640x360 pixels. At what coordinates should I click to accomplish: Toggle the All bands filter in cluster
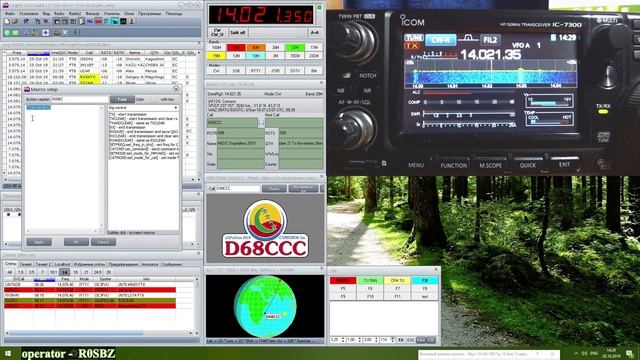click(9, 272)
